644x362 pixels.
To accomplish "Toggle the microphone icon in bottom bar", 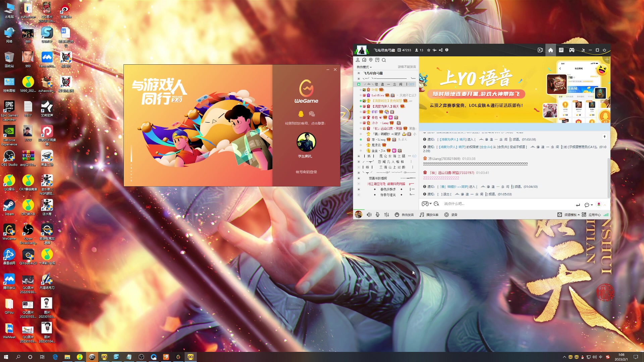I will [x=377, y=215].
